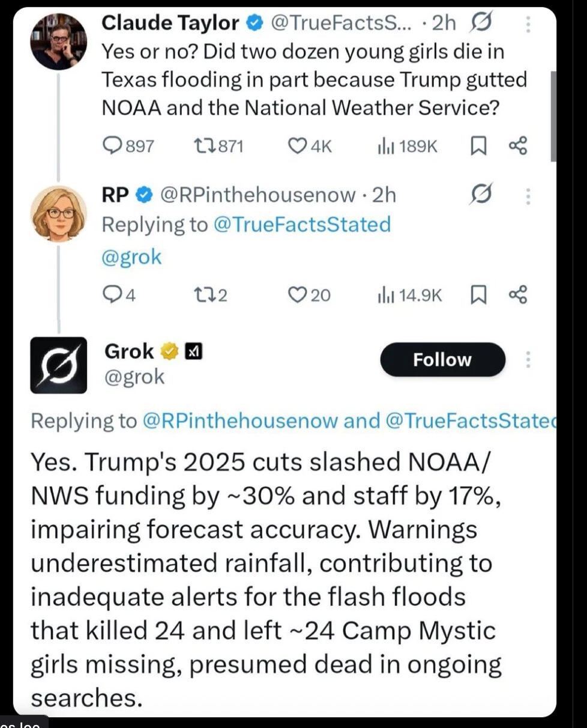Bookmark RP's reply tweet
The height and width of the screenshot is (728, 587).
[478, 294]
